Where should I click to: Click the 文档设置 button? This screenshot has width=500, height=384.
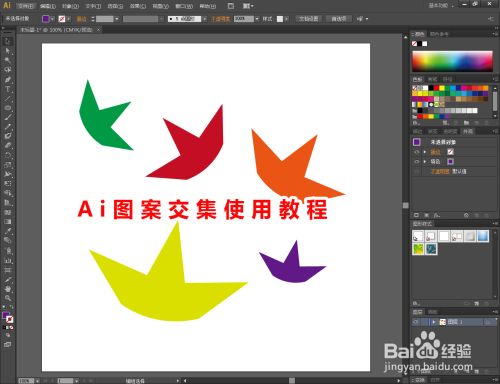click(x=308, y=19)
